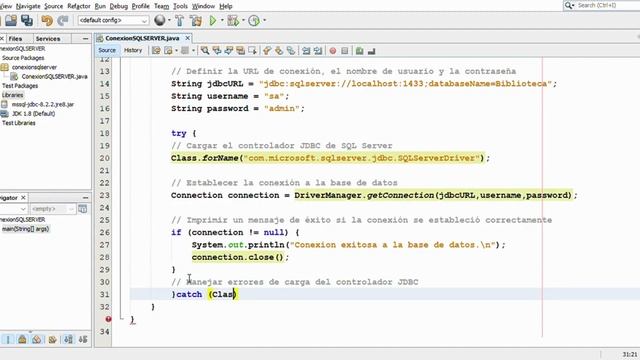
Task: Debug the project
Action: [233, 20]
